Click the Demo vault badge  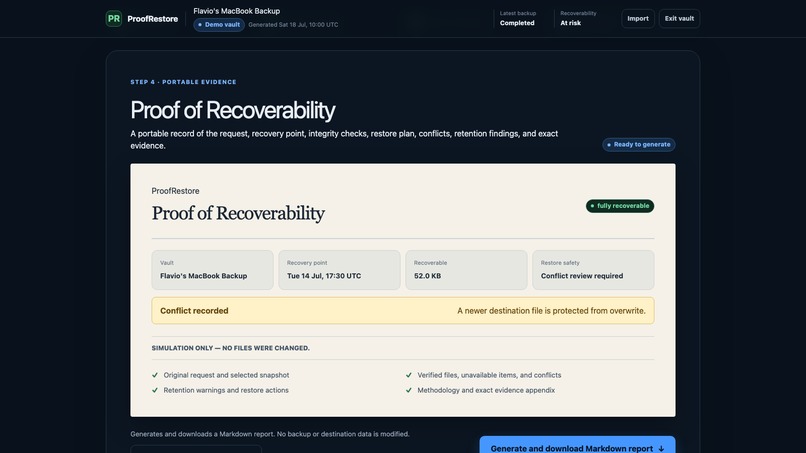point(219,25)
